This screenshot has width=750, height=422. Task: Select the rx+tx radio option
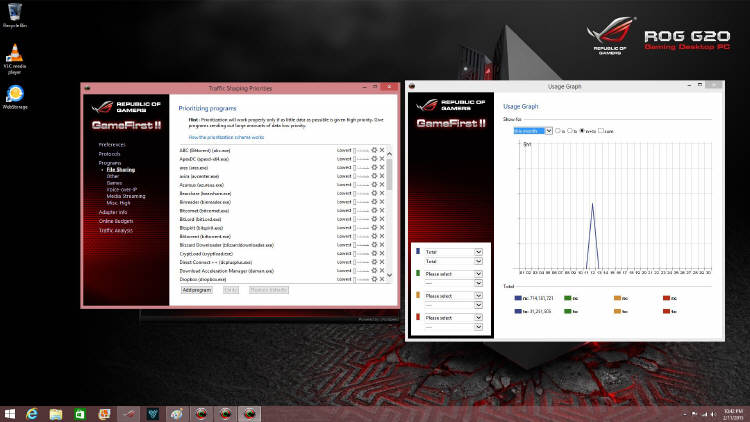tap(582, 131)
